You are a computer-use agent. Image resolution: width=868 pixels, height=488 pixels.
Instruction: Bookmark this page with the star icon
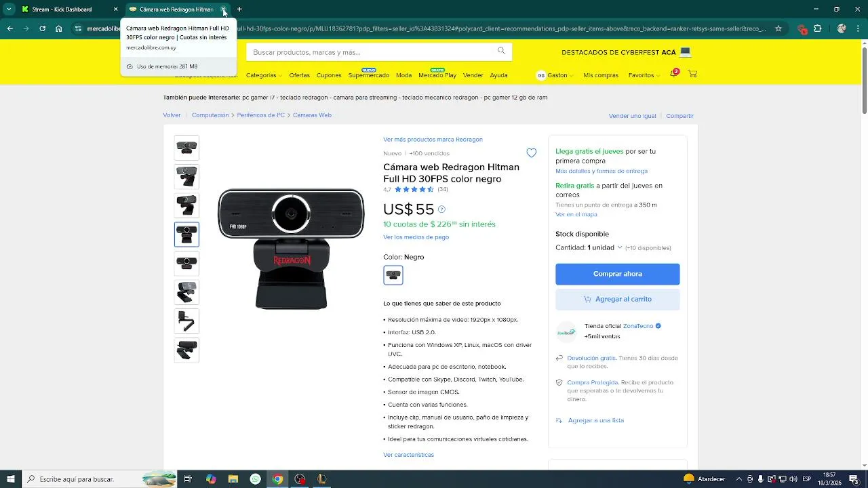coord(778,28)
